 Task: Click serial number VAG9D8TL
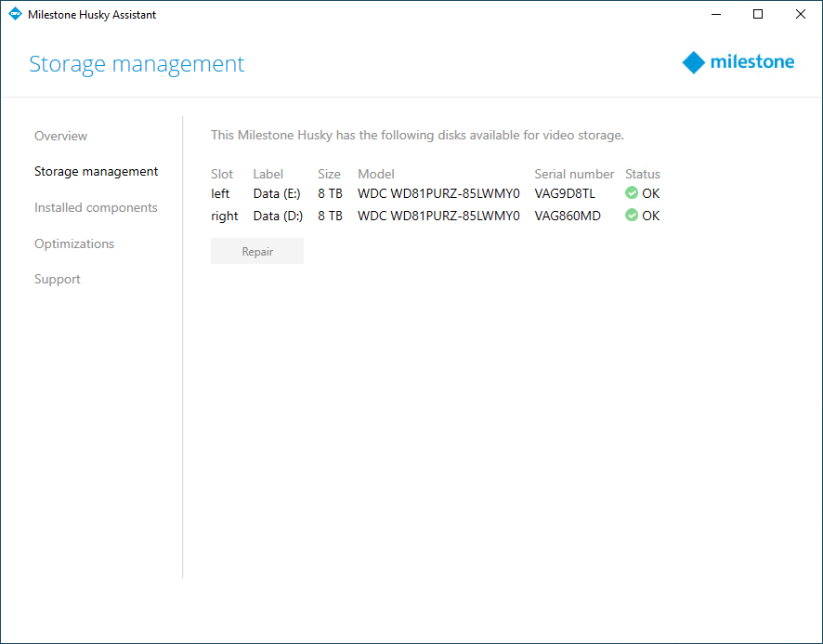565,193
